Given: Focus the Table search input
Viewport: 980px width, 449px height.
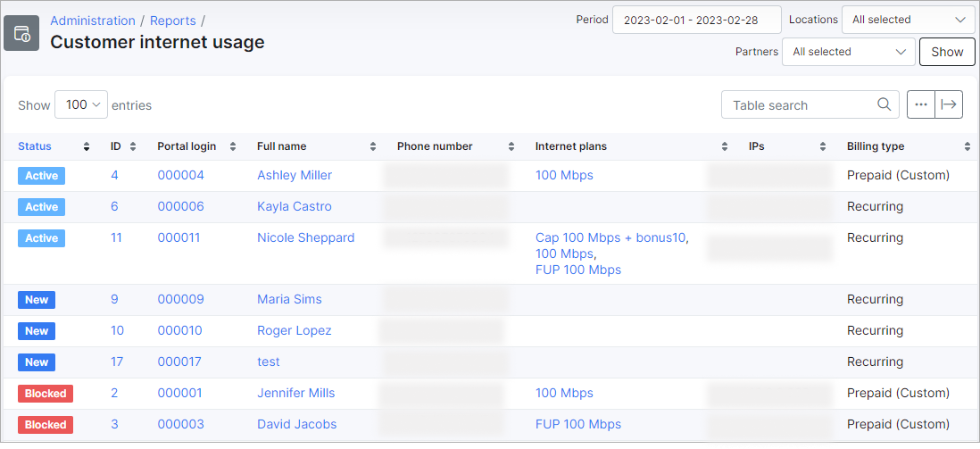Looking at the screenshot, I should pyautogui.click(x=799, y=104).
